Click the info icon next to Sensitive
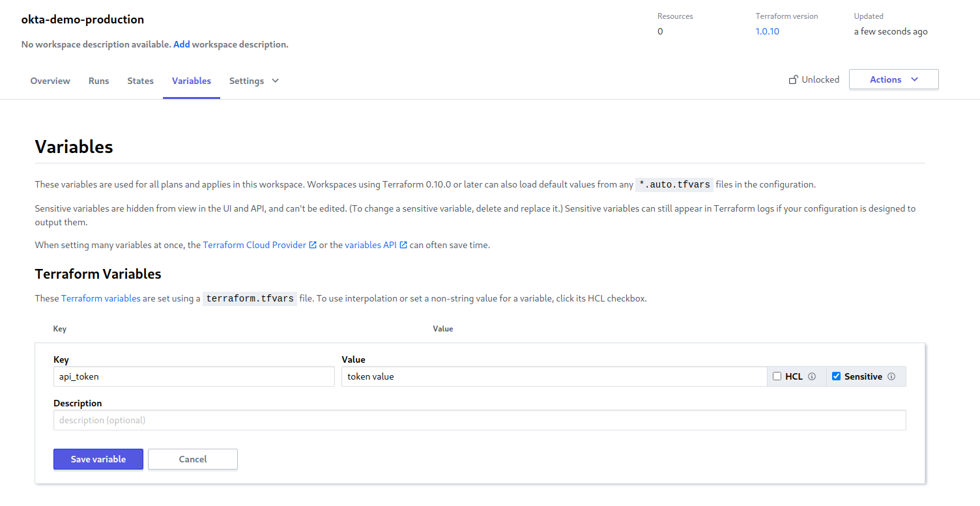Viewport: 980px width, 506px height. pos(891,376)
